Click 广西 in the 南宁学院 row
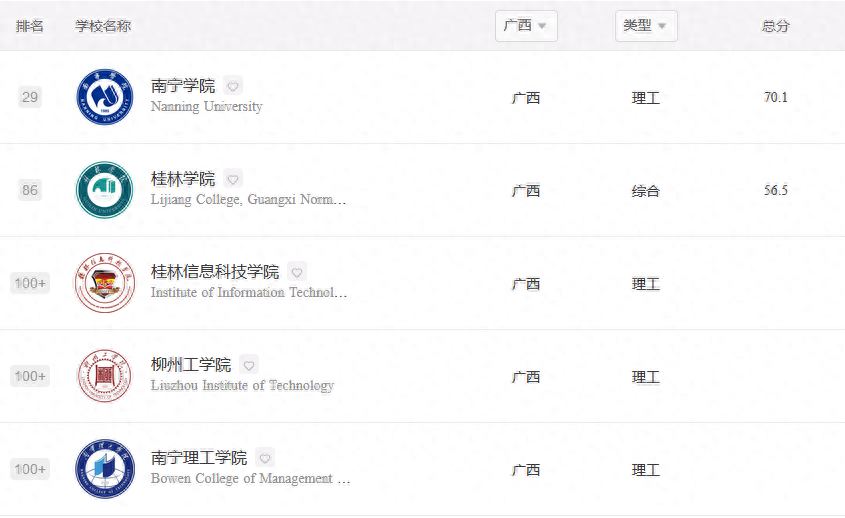 pos(526,98)
